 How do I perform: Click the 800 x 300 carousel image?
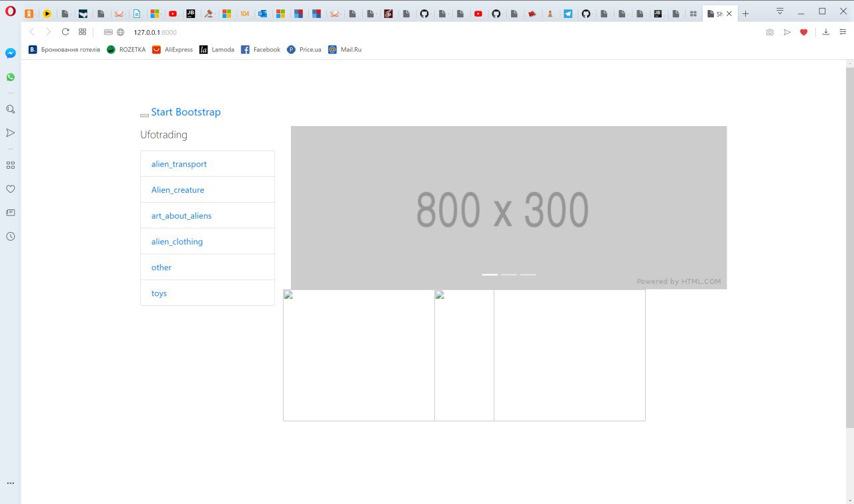pos(508,207)
